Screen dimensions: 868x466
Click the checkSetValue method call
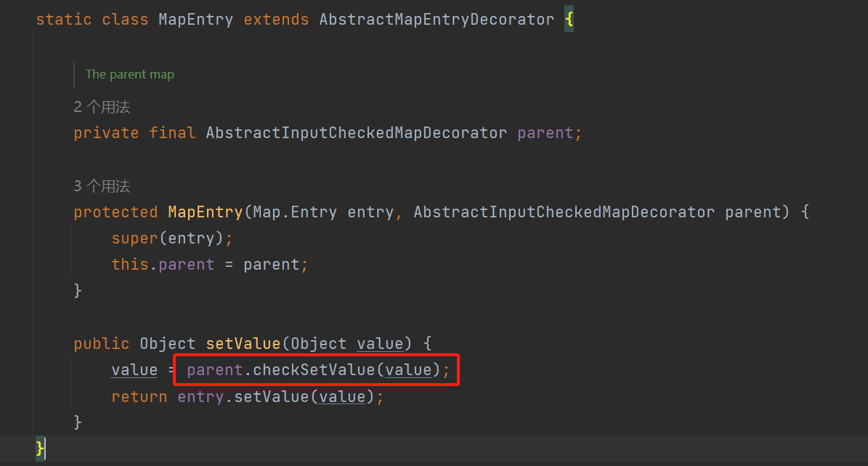click(314, 371)
